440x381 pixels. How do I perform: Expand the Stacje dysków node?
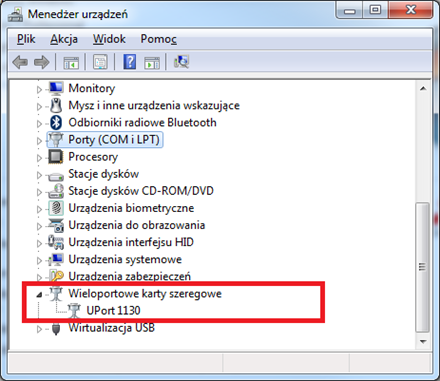(x=39, y=175)
